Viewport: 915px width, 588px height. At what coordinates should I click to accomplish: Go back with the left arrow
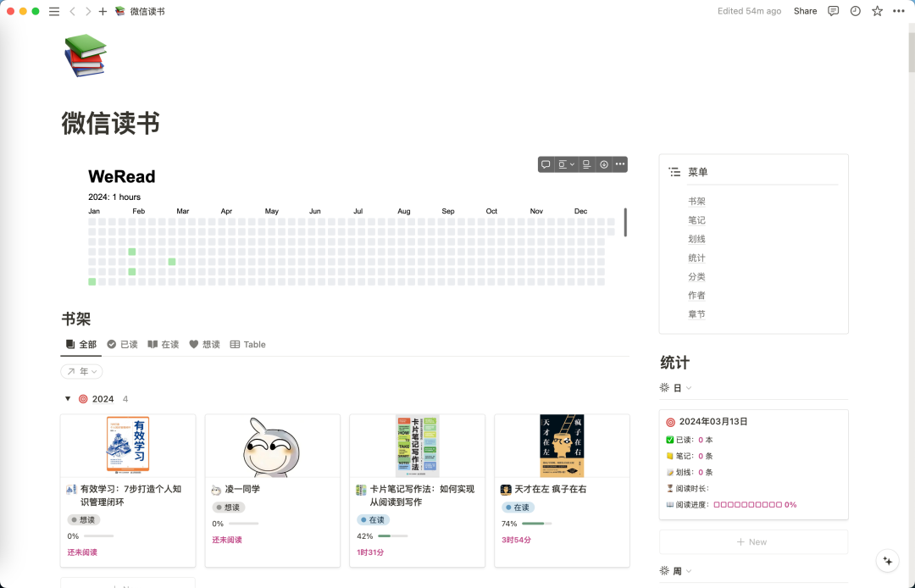[72, 11]
